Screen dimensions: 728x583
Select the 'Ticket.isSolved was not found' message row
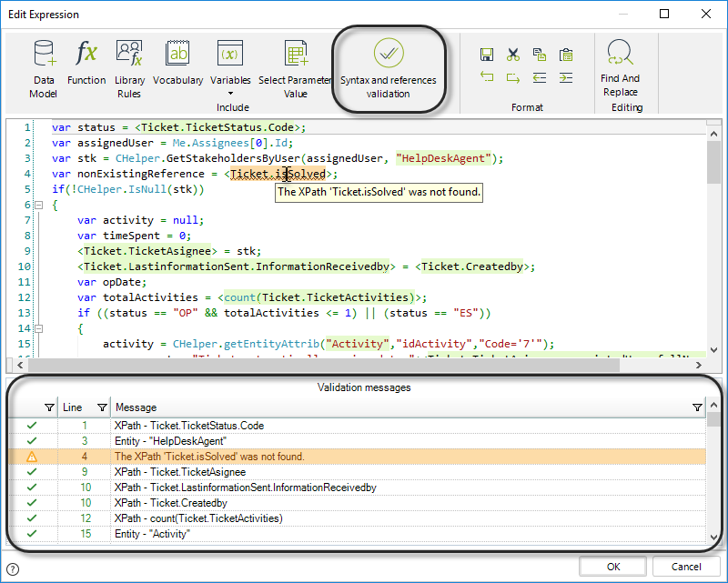coord(357,457)
